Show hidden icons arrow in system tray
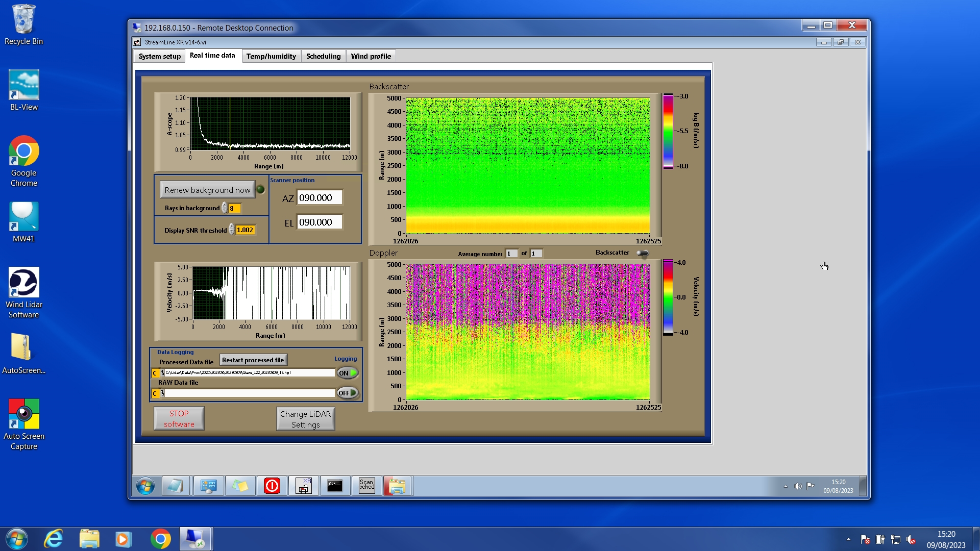 pos(848,539)
